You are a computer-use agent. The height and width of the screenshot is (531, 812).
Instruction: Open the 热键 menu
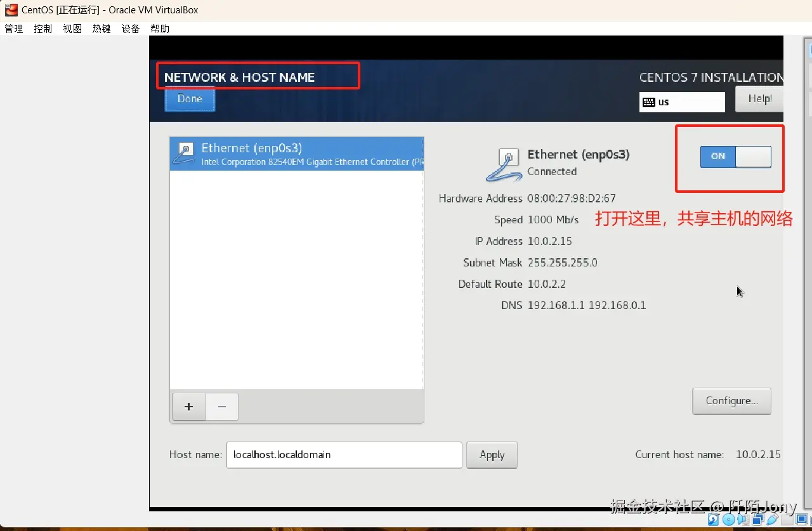point(101,29)
